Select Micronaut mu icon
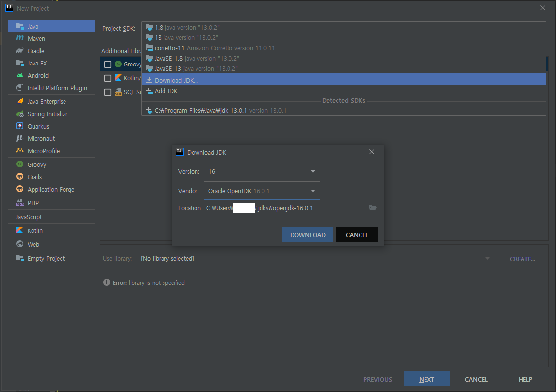This screenshot has width=556, height=392. tap(20, 138)
